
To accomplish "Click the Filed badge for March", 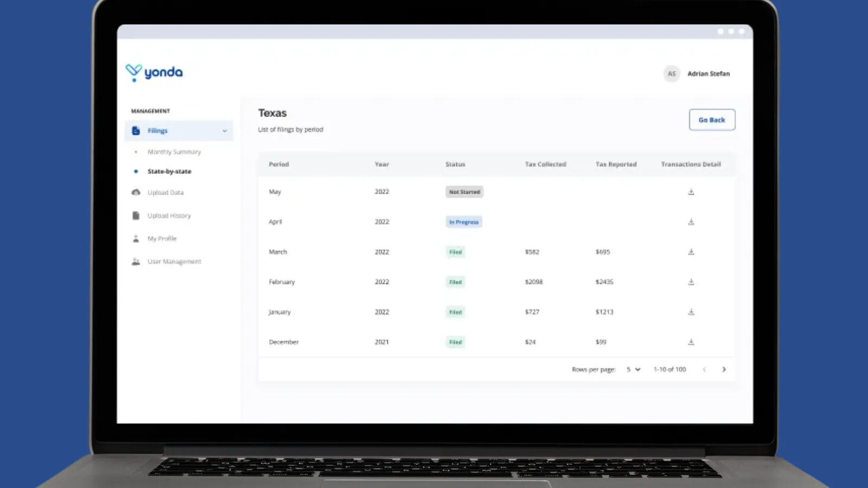I will pos(455,252).
